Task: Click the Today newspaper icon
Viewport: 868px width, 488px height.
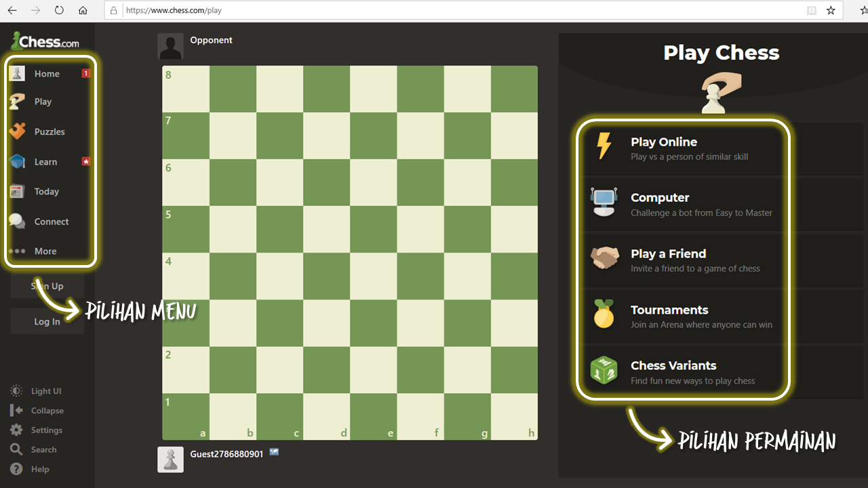Action: pos(17,191)
